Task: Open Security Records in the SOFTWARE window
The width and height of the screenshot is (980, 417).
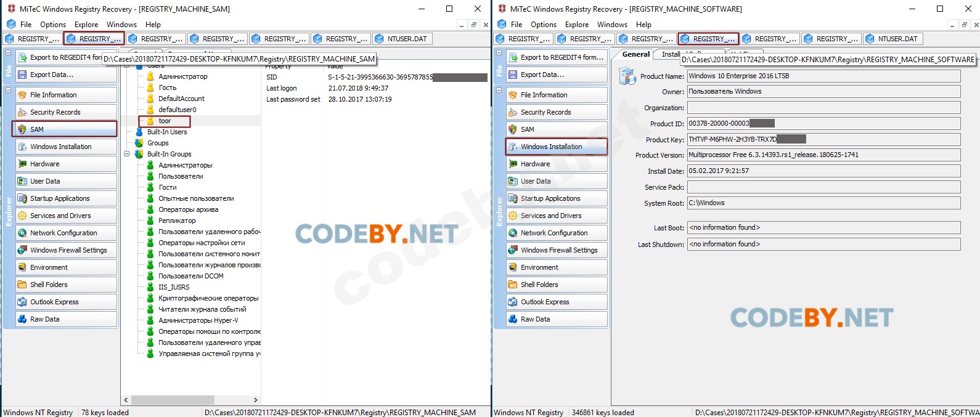Action: 555,112
